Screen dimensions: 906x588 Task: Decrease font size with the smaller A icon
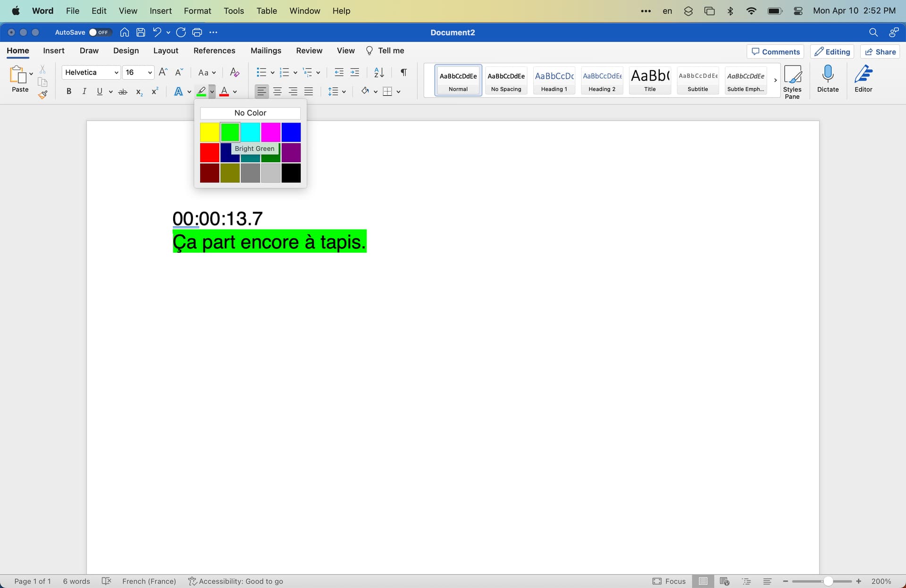179,72
